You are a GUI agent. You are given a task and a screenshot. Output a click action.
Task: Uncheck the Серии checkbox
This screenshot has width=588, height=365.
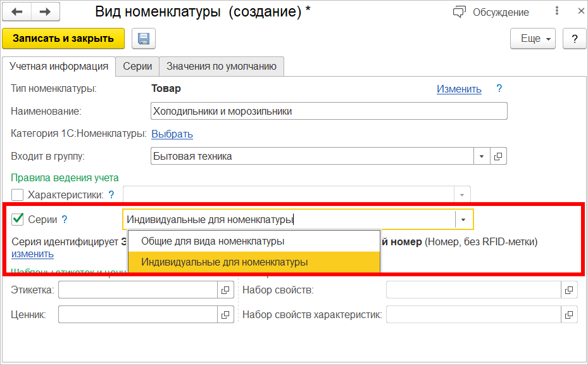click(x=18, y=220)
